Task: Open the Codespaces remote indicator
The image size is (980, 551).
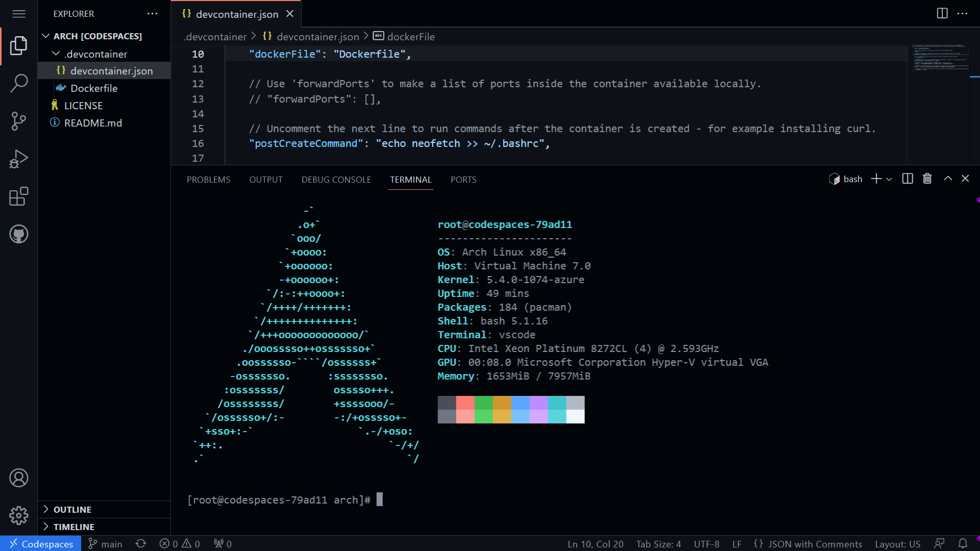Action: pos(41,544)
